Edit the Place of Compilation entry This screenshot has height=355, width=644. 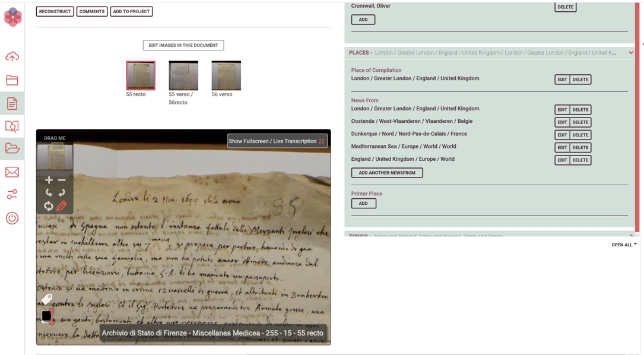[562, 80]
